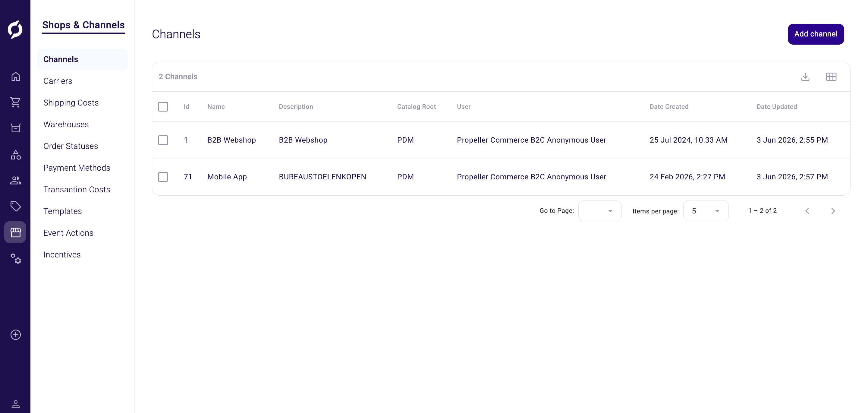
Task: Sort by the Date Updated column header
Action: pyautogui.click(x=777, y=106)
